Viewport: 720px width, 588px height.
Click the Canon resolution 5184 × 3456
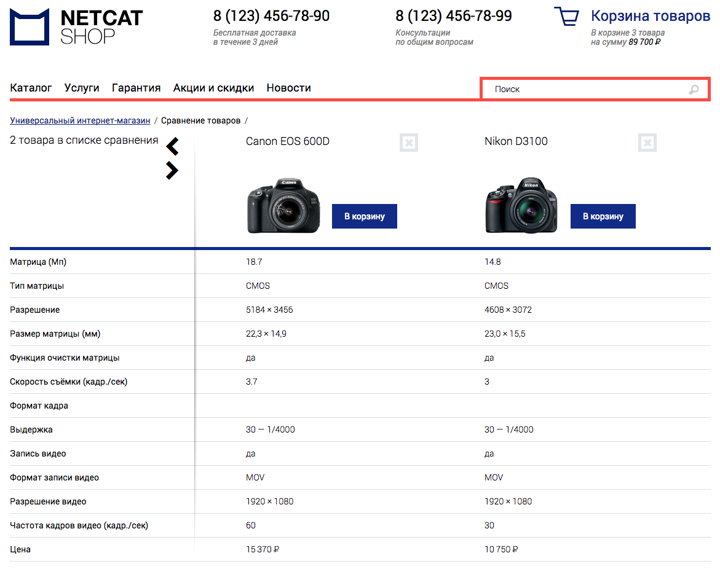coord(269,310)
